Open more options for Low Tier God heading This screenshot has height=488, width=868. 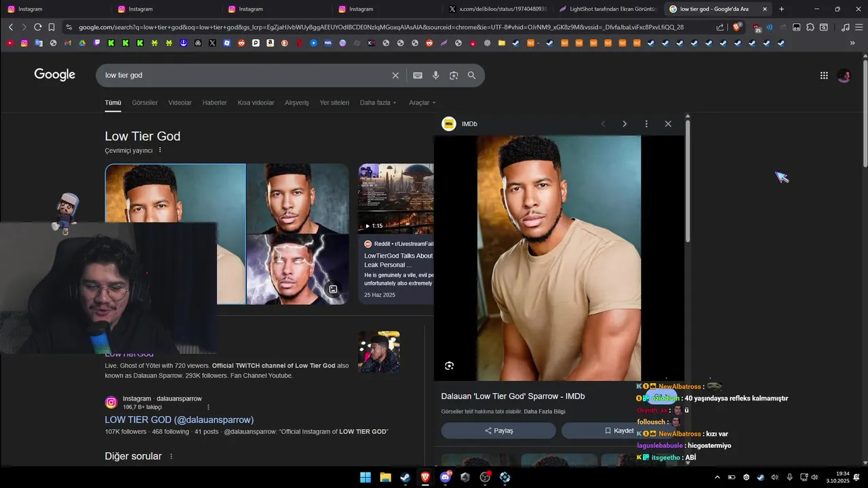160,150
